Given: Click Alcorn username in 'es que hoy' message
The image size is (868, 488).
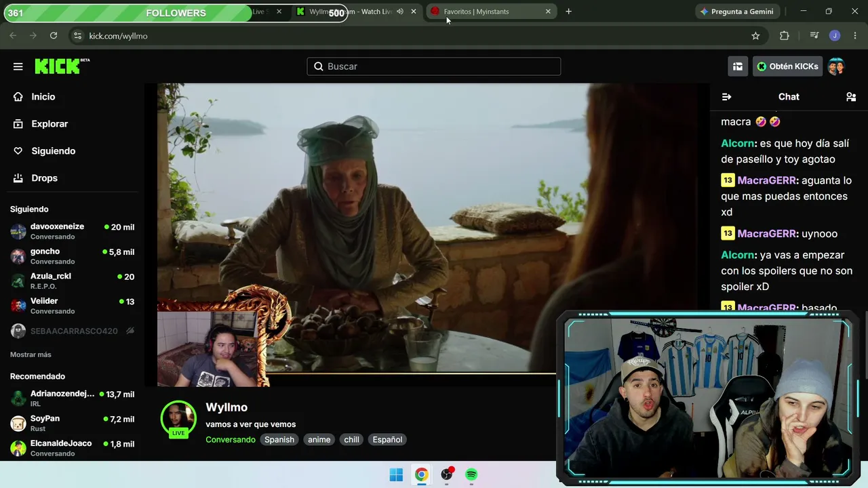Looking at the screenshot, I should pos(738,144).
